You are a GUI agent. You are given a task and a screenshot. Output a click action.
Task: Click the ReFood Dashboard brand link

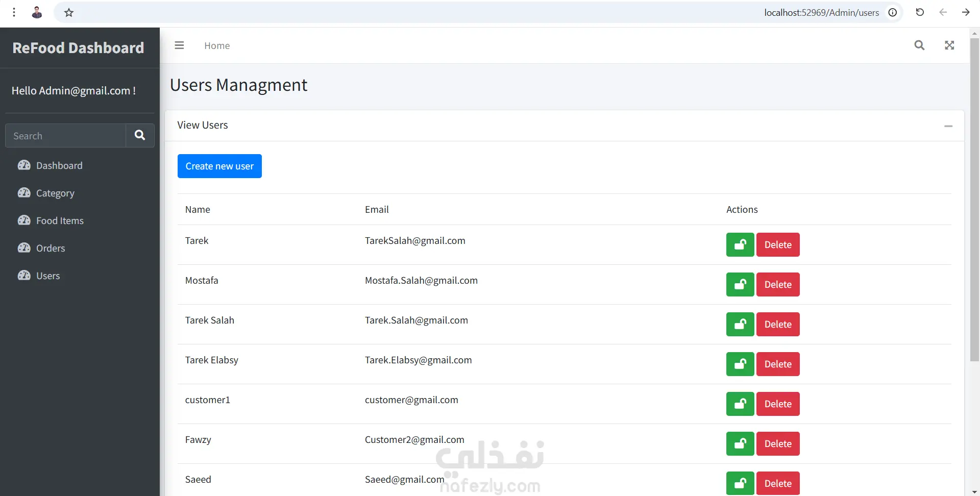tap(78, 47)
